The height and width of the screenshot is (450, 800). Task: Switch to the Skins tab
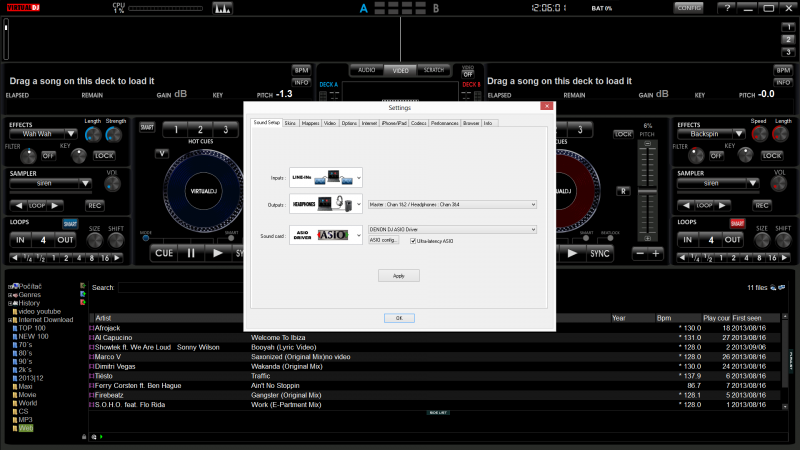click(x=290, y=123)
